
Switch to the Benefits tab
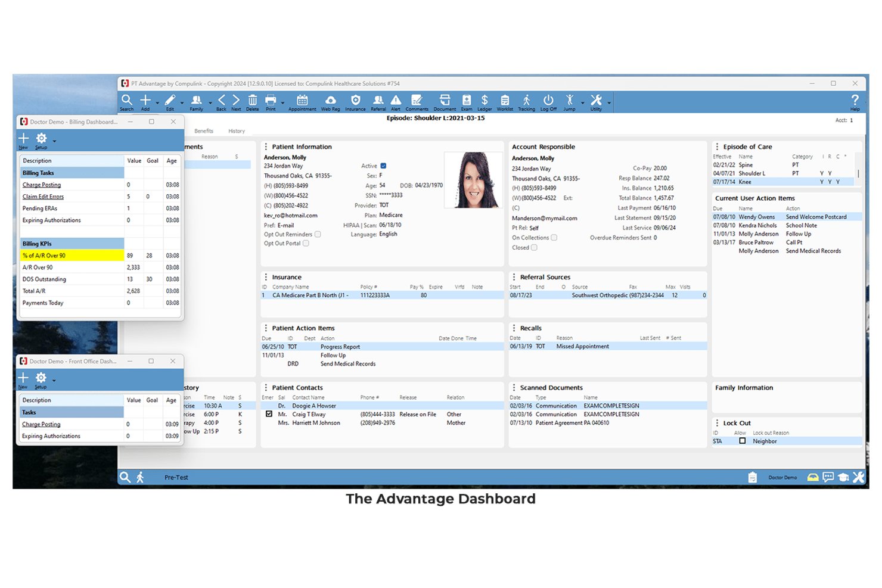[204, 131]
